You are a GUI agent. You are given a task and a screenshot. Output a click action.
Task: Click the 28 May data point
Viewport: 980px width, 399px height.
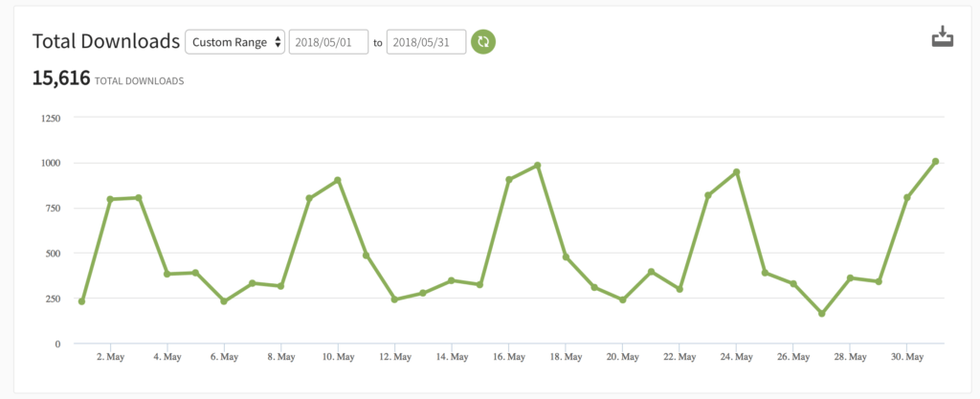click(x=850, y=277)
